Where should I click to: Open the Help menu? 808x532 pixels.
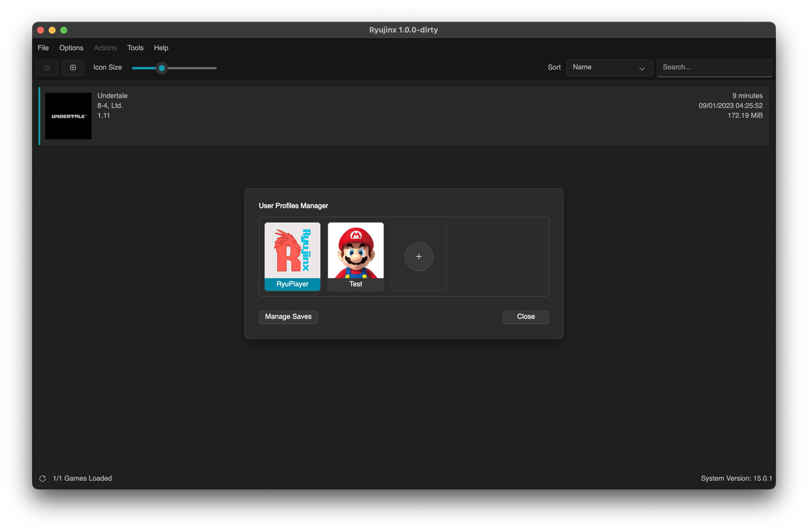pyautogui.click(x=161, y=48)
